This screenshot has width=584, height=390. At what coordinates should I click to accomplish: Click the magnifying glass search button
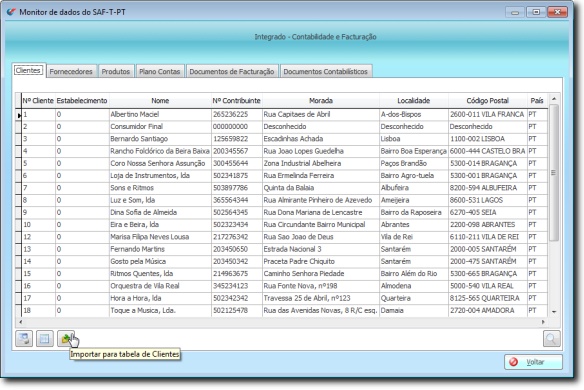pos(551,339)
